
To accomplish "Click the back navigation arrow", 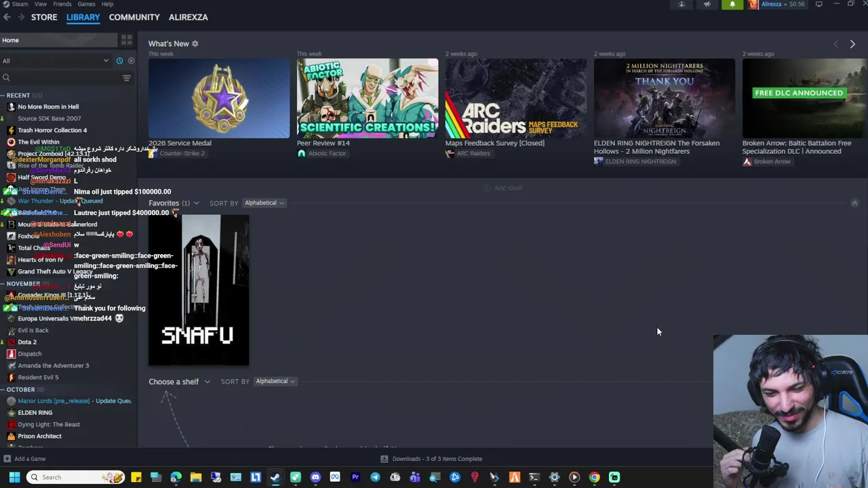I will [7, 17].
